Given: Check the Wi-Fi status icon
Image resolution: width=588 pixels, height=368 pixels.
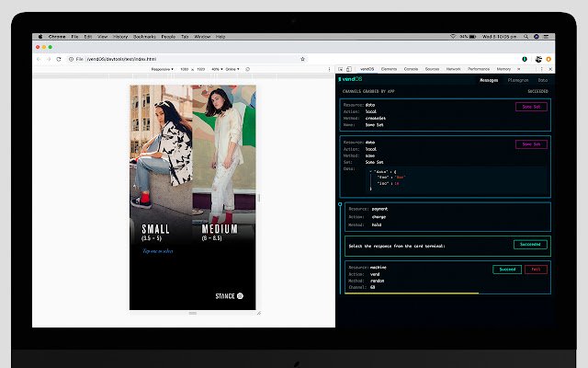Looking at the screenshot, I should [453, 37].
